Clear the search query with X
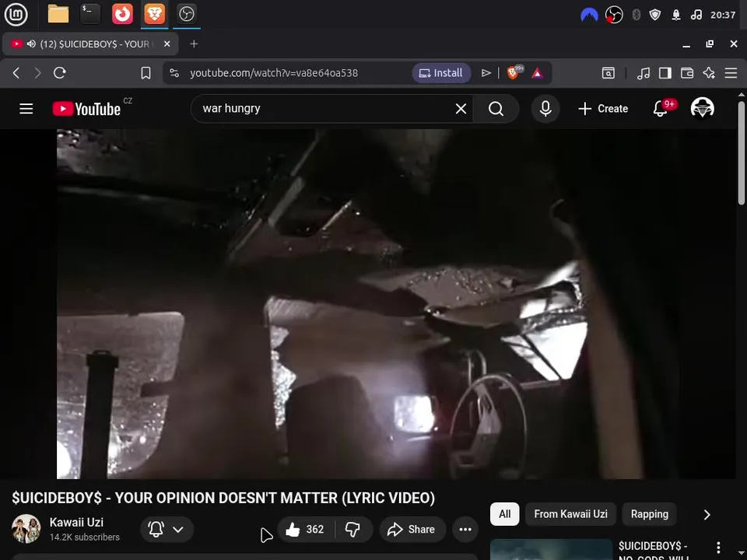Viewport: 747px width, 560px height. pyautogui.click(x=461, y=109)
